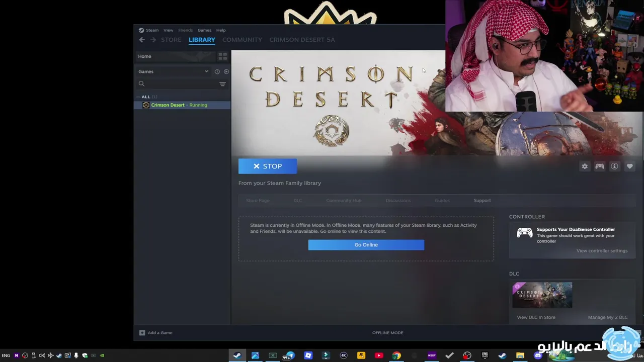Screen dimensions: 644x362
Task: Open YouTube app in taskbar
Action: 379,355
